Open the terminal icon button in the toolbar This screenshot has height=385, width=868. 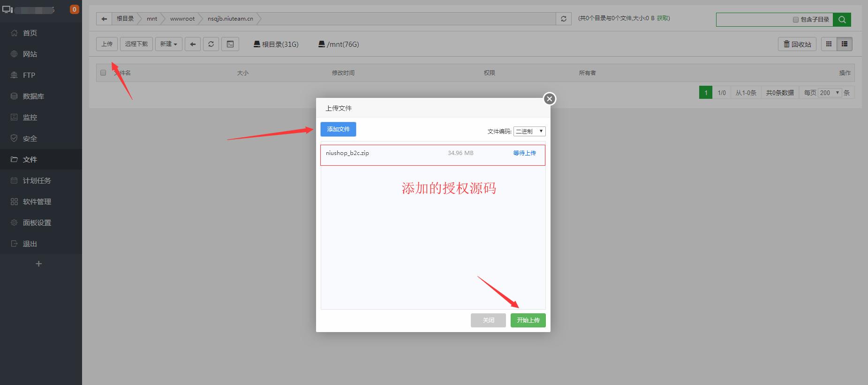coord(230,44)
